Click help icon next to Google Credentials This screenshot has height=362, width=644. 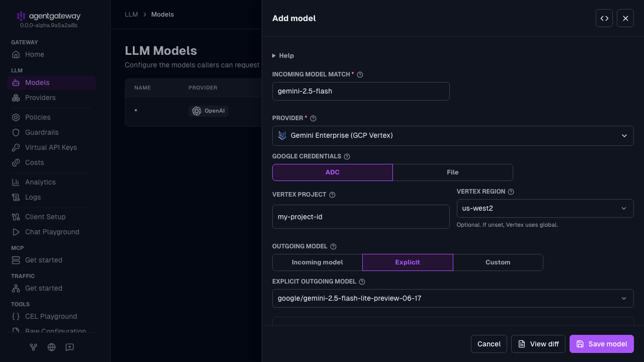coord(347,156)
